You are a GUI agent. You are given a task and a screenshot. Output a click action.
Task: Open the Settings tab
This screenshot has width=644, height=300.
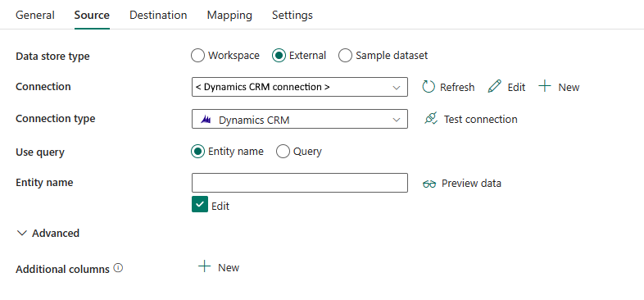coord(293,16)
